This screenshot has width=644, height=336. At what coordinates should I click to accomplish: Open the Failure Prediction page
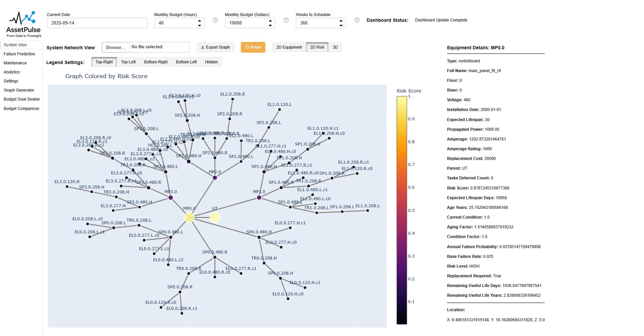19,54
